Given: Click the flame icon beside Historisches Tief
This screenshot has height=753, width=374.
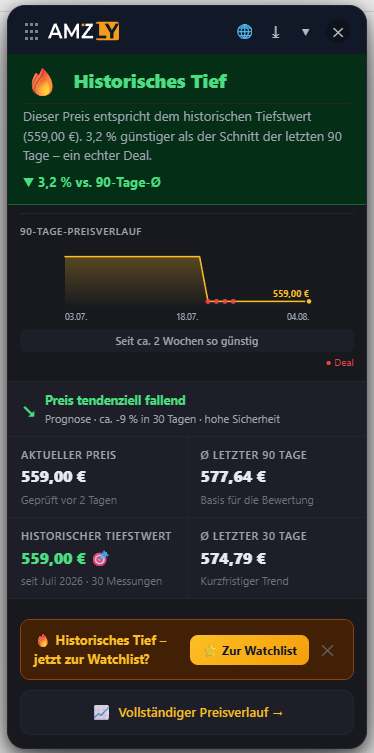Looking at the screenshot, I should (42, 82).
